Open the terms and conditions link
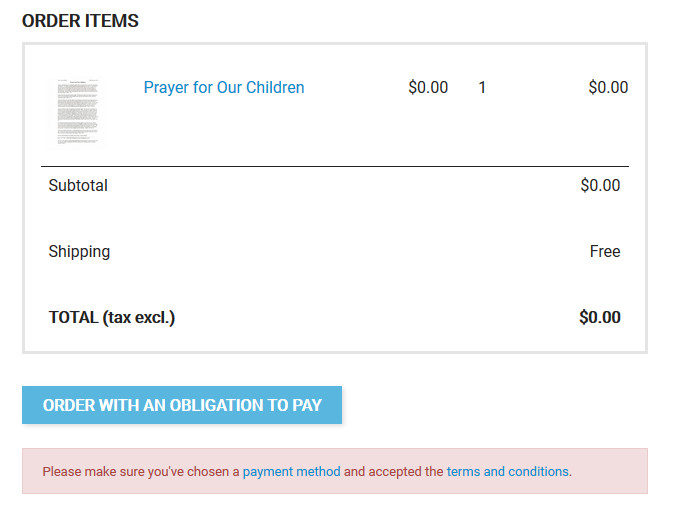The height and width of the screenshot is (506, 677). point(507,471)
